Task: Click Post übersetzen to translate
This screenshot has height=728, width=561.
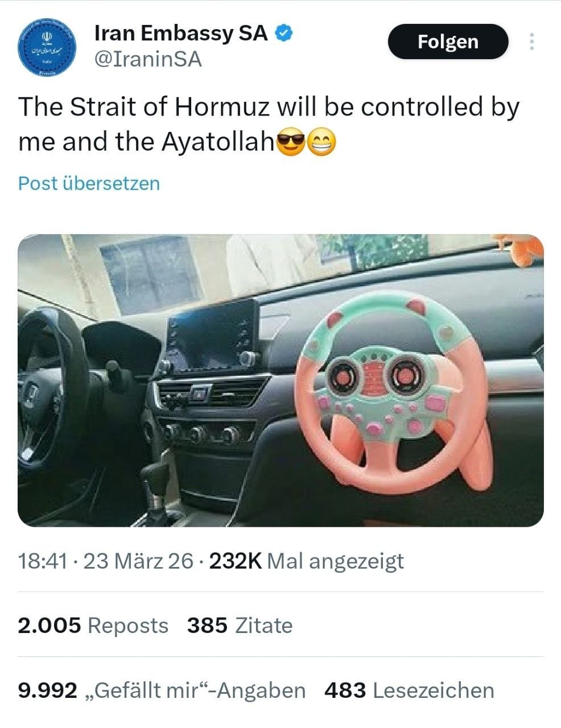Action: click(89, 183)
